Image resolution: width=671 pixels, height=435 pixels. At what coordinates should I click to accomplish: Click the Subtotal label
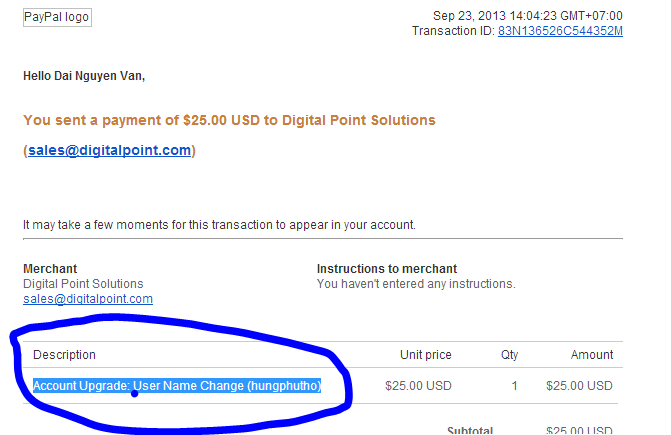(470, 430)
